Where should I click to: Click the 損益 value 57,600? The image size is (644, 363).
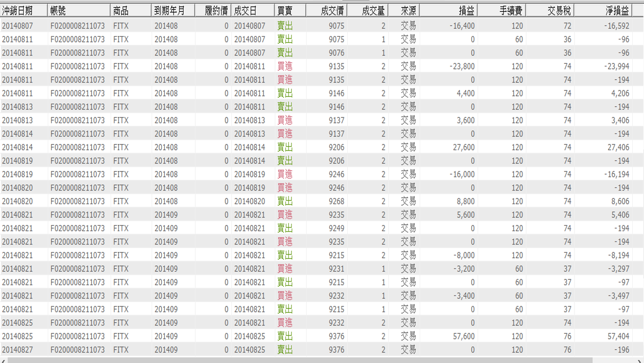(x=464, y=337)
